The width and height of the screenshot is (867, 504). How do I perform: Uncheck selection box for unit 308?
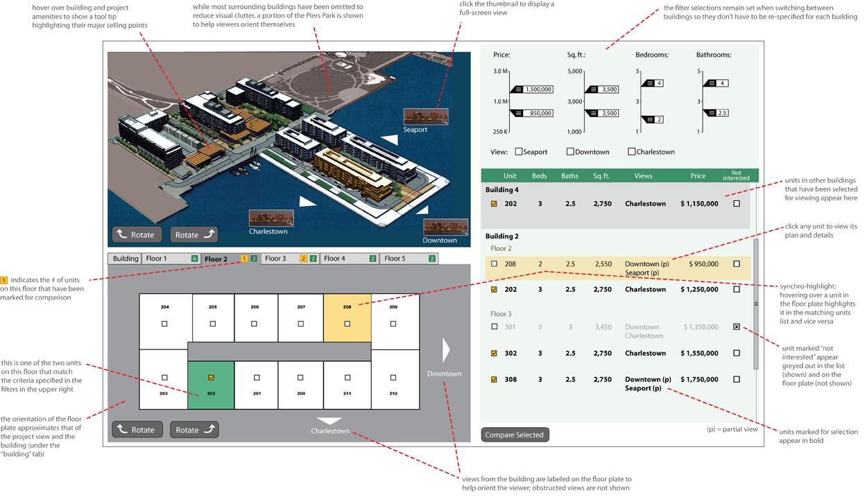tap(494, 380)
